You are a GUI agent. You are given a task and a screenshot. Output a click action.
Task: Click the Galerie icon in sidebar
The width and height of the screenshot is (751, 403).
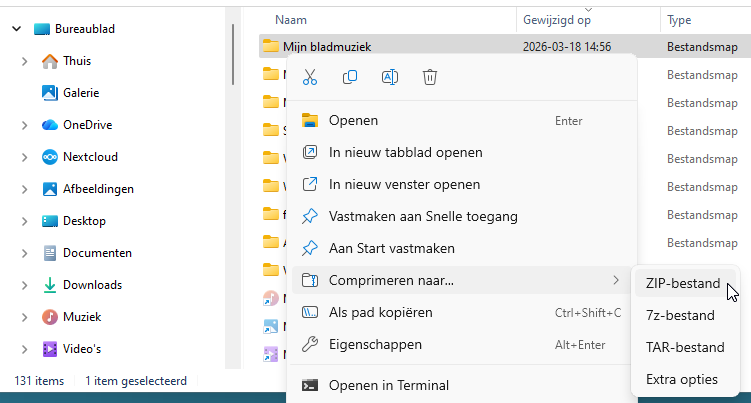pos(50,93)
